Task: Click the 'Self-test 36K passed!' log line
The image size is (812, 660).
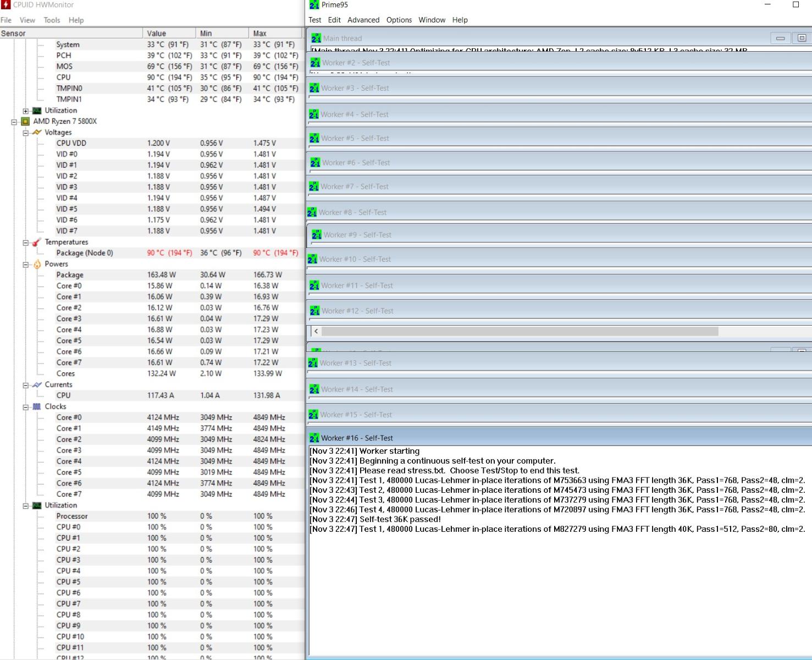Action: [x=375, y=519]
